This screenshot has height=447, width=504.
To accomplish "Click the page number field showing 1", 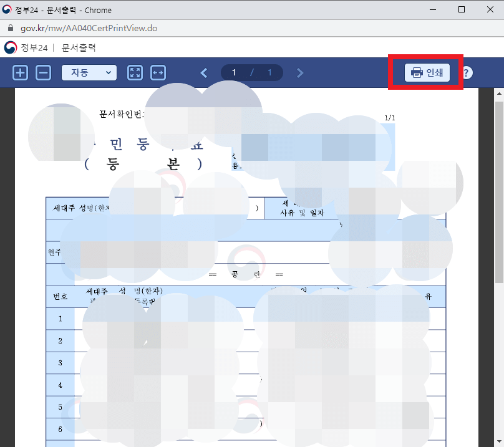I will pyautogui.click(x=234, y=72).
